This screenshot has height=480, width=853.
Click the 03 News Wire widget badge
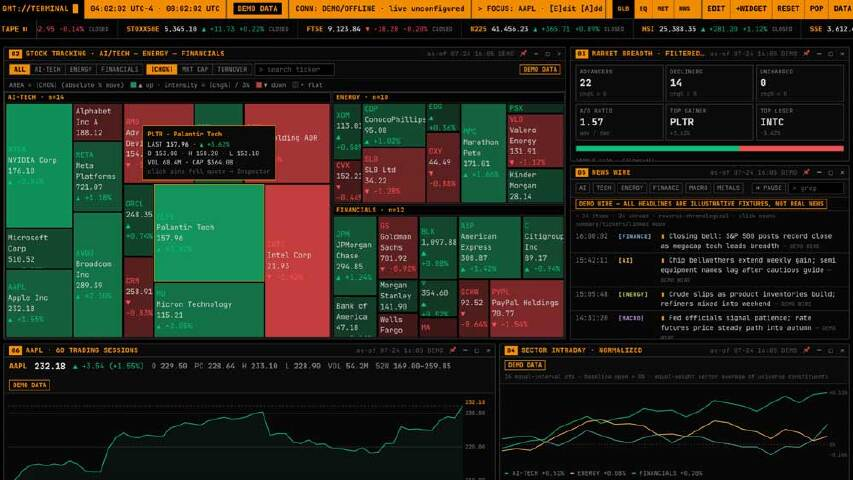click(x=582, y=173)
